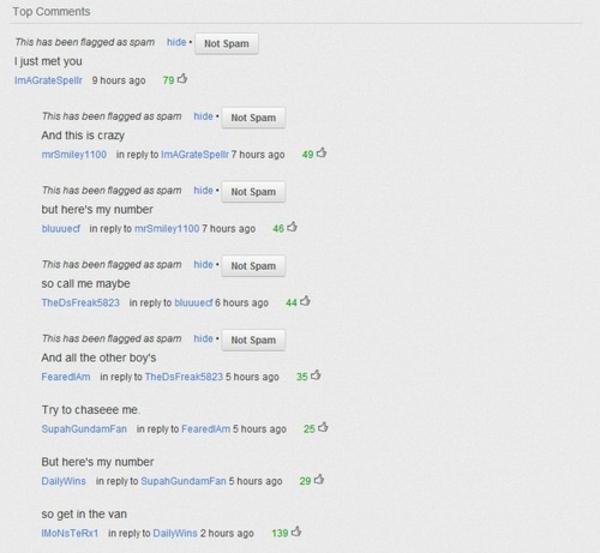Thumbs up the "And this is crazy" comment
This screenshot has width=600, height=553.
click(x=322, y=153)
